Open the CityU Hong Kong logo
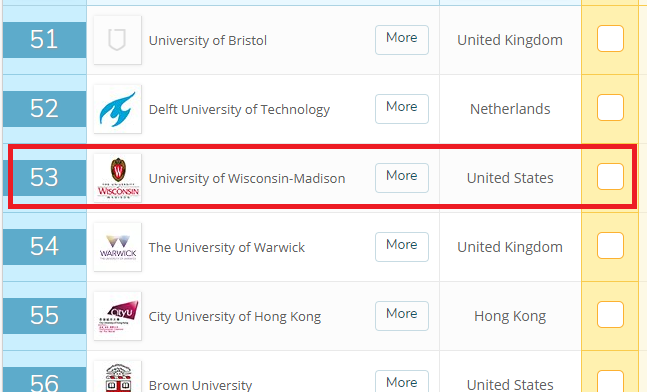Screen dimensions: 647x392 (x=118, y=316)
